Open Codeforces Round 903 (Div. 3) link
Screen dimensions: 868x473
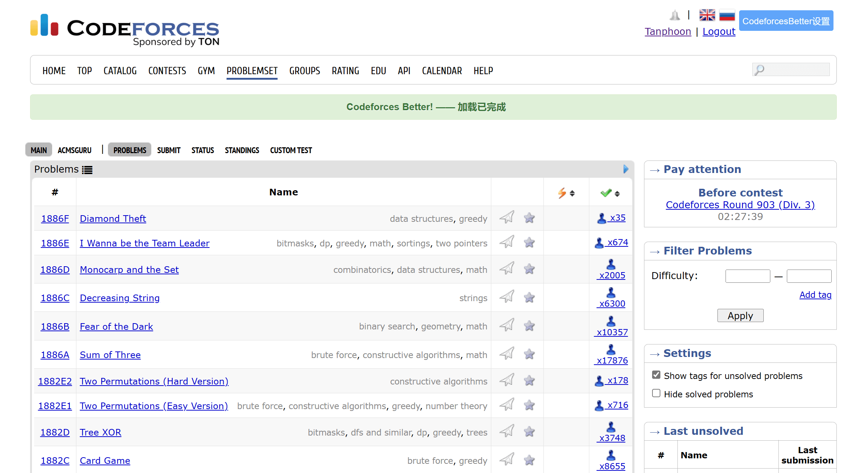(740, 205)
